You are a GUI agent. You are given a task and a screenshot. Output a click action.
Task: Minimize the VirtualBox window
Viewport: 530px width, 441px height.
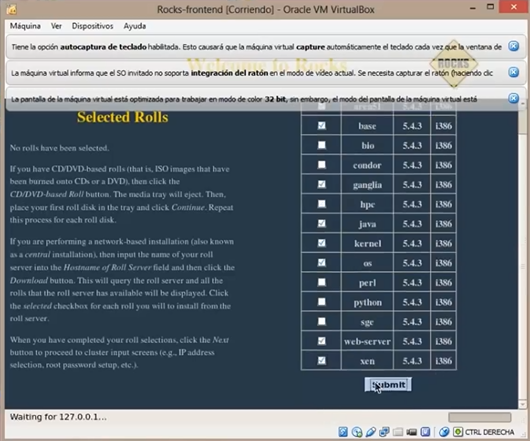click(473, 7)
